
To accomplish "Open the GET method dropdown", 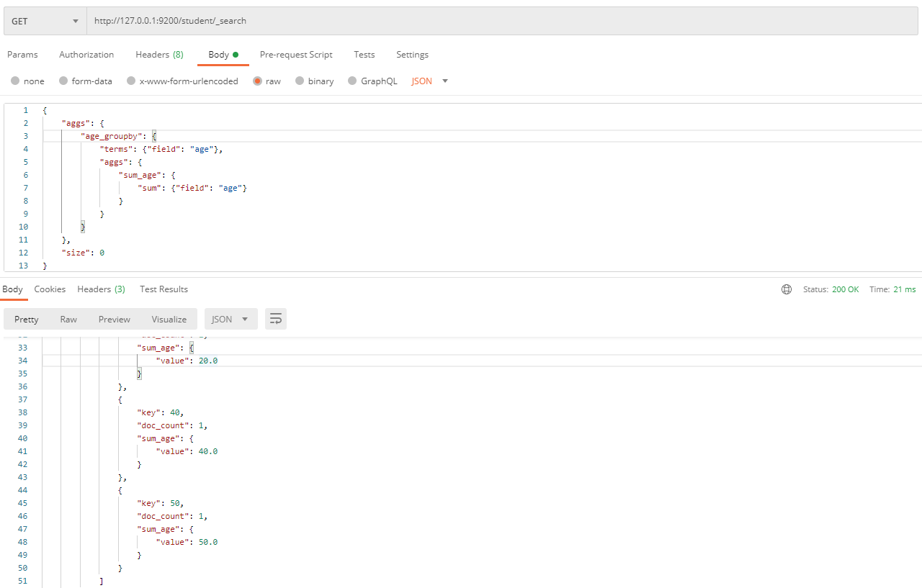I will [45, 21].
